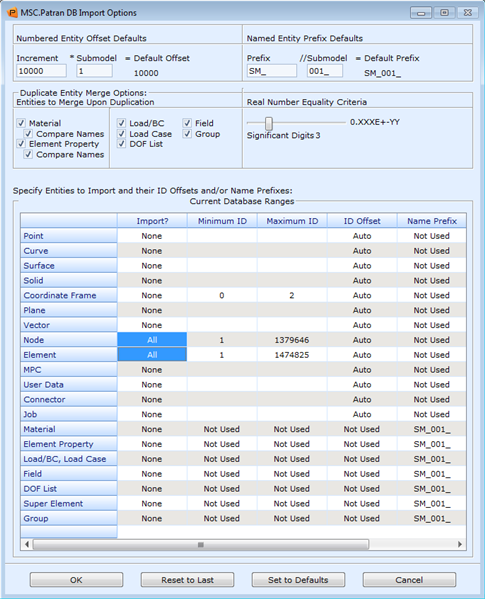Click the Reset to Last button
This screenshot has width=485, height=599.
click(x=187, y=580)
